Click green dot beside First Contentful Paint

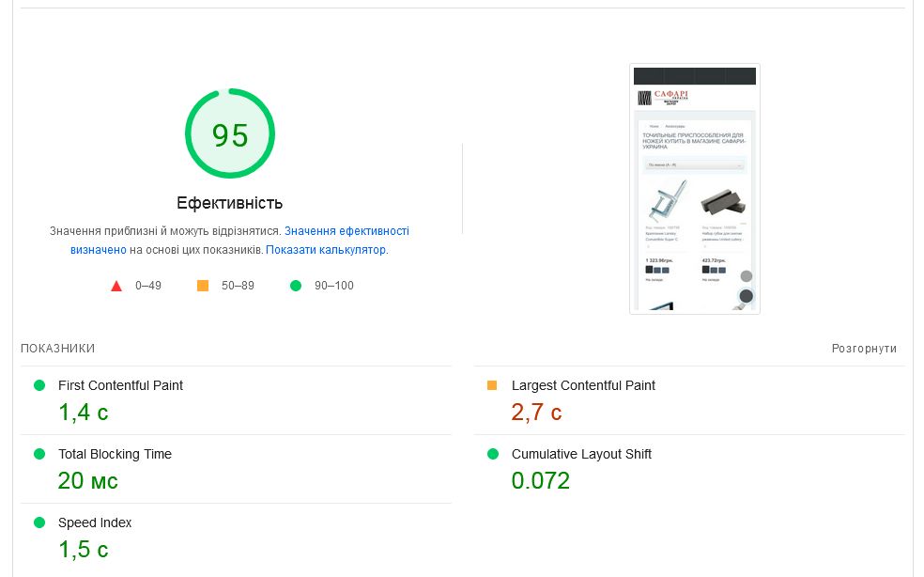(x=39, y=385)
